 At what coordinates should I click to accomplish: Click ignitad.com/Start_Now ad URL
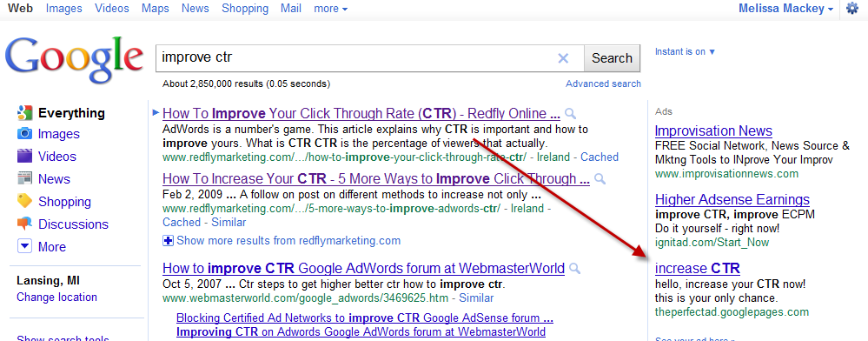coord(712,243)
